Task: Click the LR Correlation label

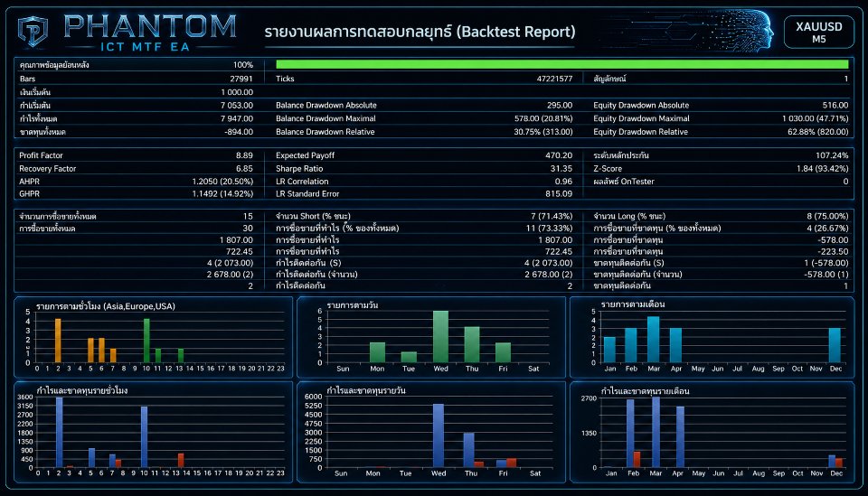Action: pos(302,182)
